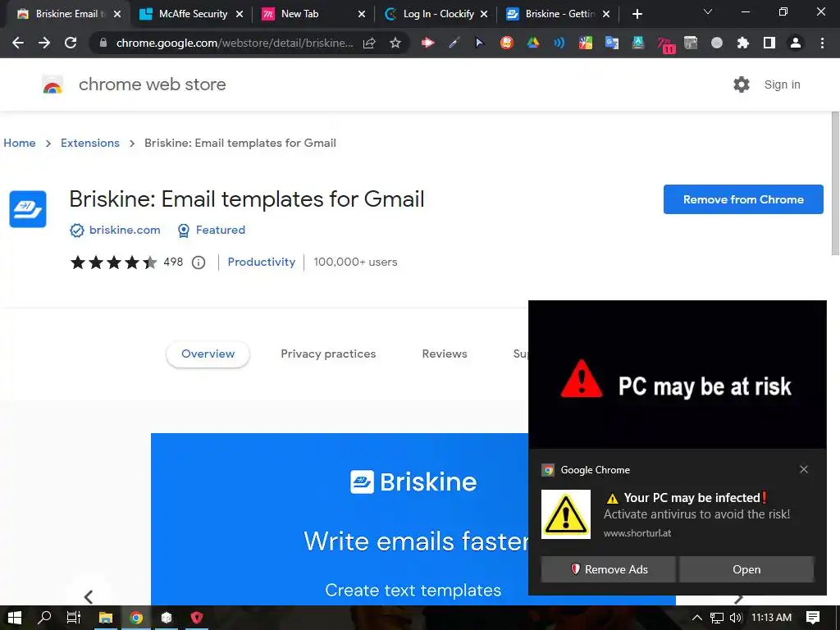Open Windows taskbar search

click(x=44, y=618)
